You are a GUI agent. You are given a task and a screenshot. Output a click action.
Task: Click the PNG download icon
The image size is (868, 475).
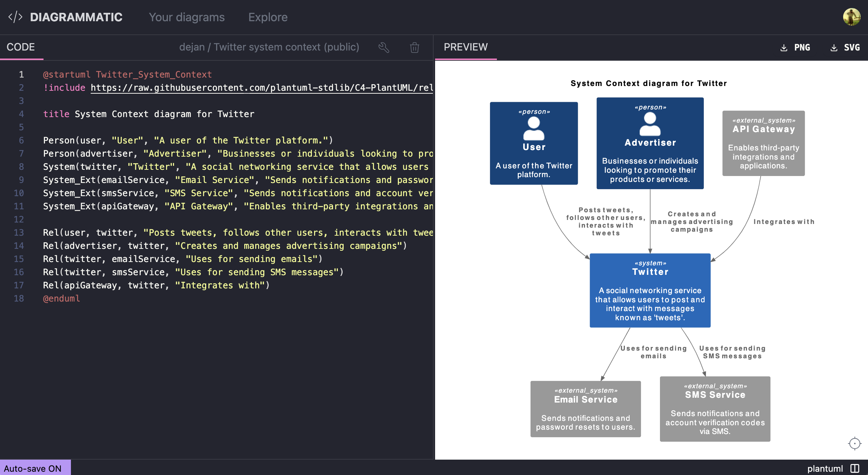(784, 48)
